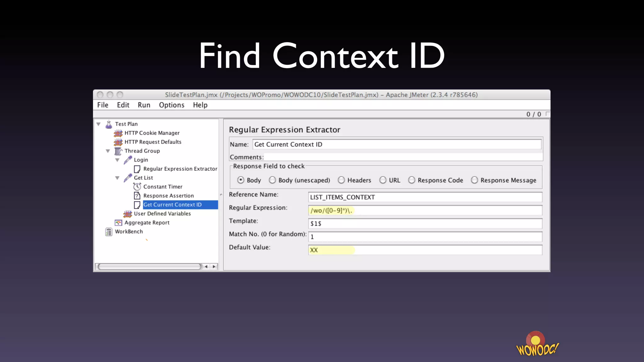This screenshot has width=644, height=362.
Task: Click the red close window button
Action: click(100, 95)
